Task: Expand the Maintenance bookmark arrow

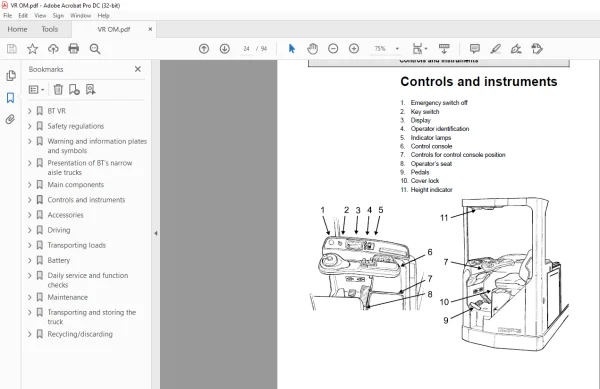Action: pyautogui.click(x=30, y=297)
